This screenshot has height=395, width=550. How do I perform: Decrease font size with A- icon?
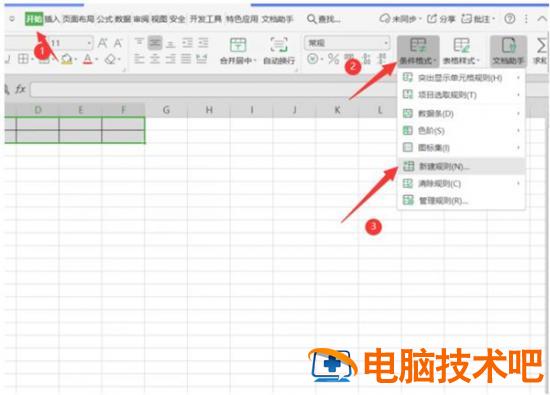pyautogui.click(x=118, y=43)
